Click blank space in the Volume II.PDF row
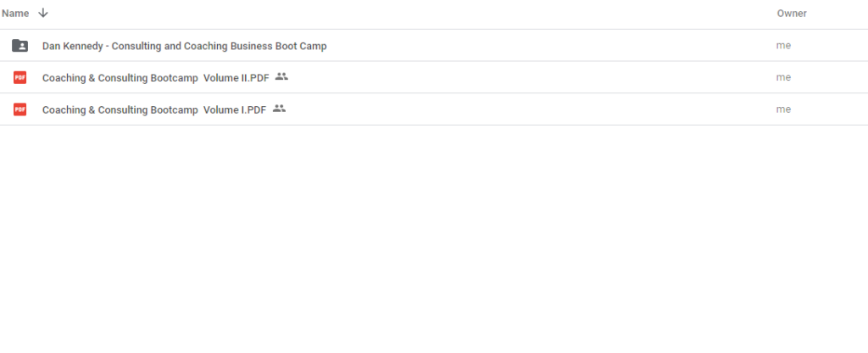 point(551,77)
